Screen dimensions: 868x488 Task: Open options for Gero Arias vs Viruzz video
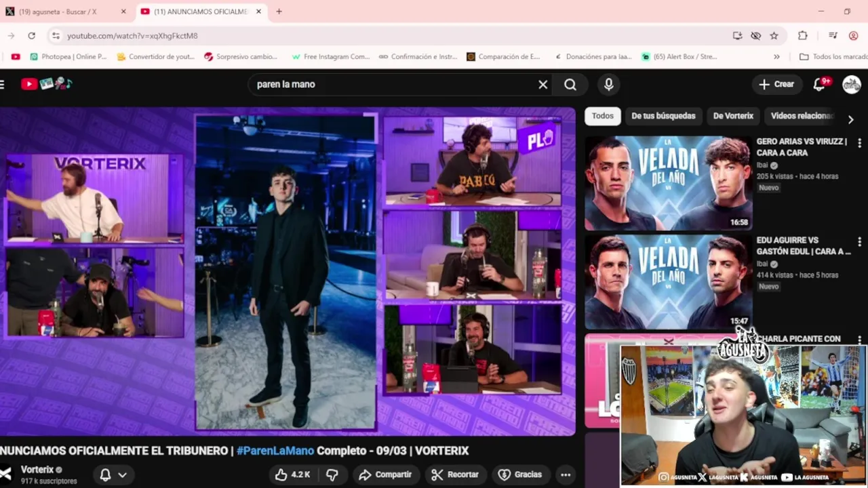pyautogui.click(x=859, y=143)
